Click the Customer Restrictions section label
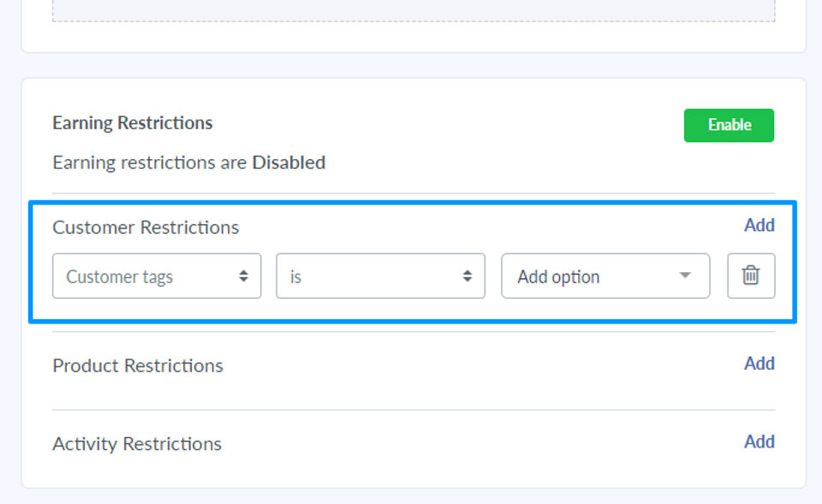The width and height of the screenshot is (822, 504). pos(146,228)
